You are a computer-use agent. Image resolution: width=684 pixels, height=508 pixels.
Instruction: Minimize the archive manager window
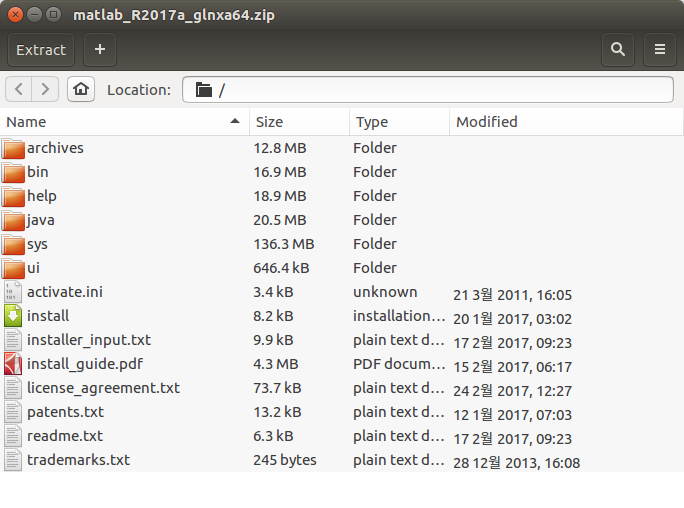coord(34,15)
